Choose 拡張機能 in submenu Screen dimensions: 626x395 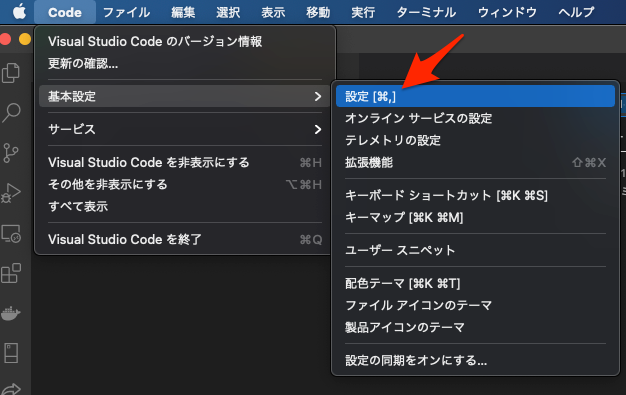click(475, 163)
